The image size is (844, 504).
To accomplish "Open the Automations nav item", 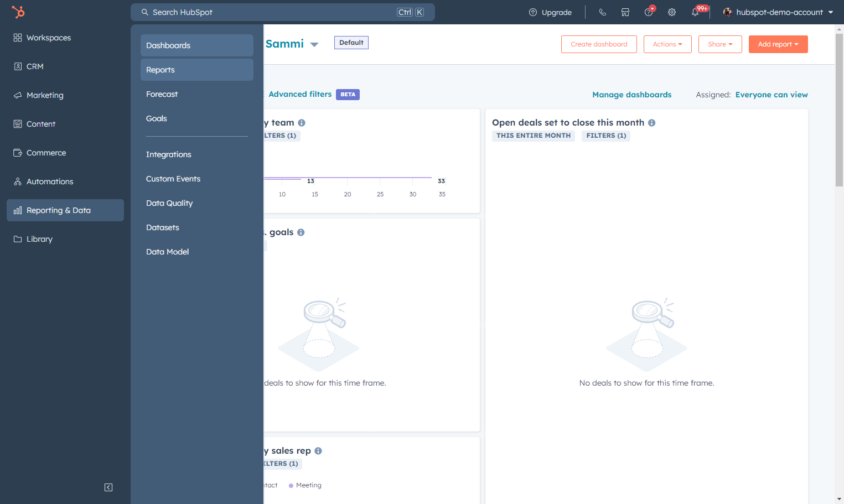I will pos(65,181).
